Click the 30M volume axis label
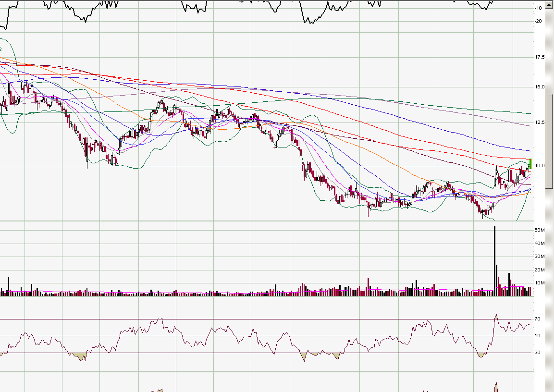Viewport: 554px width, 392px height. [x=540, y=257]
